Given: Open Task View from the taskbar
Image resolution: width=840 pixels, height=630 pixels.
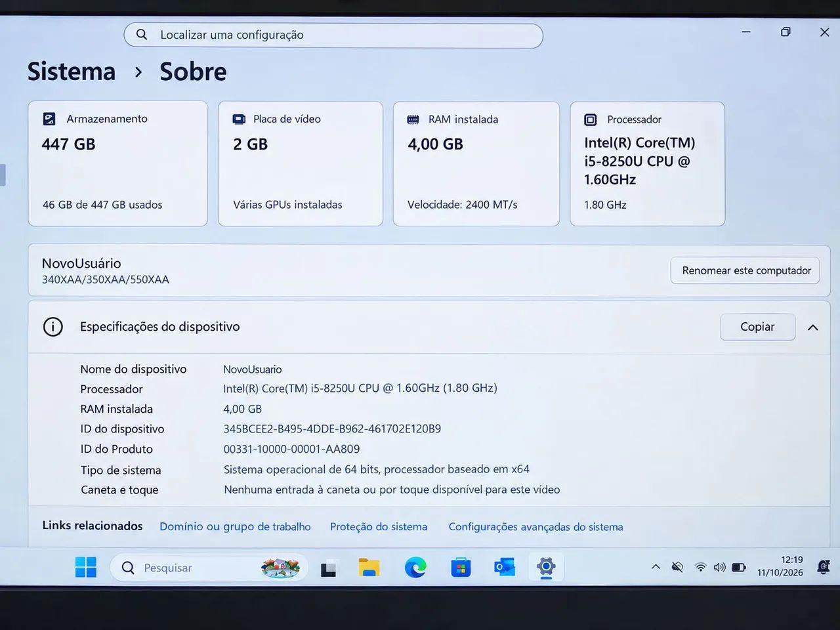Looking at the screenshot, I should point(328,568).
